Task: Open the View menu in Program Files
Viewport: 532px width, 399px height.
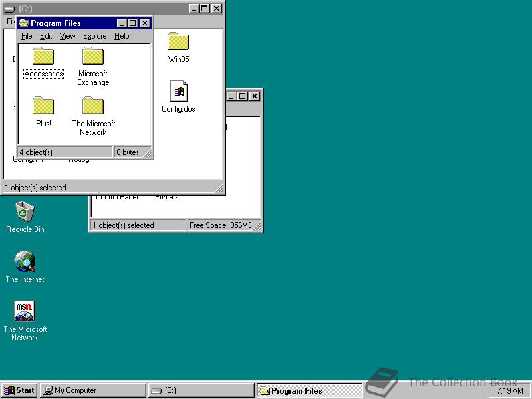Action: point(67,36)
